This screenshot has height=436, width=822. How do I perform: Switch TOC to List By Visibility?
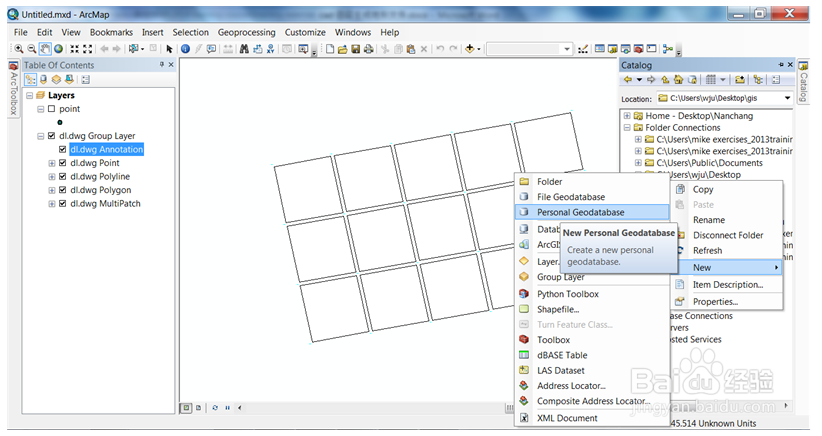tap(56, 80)
